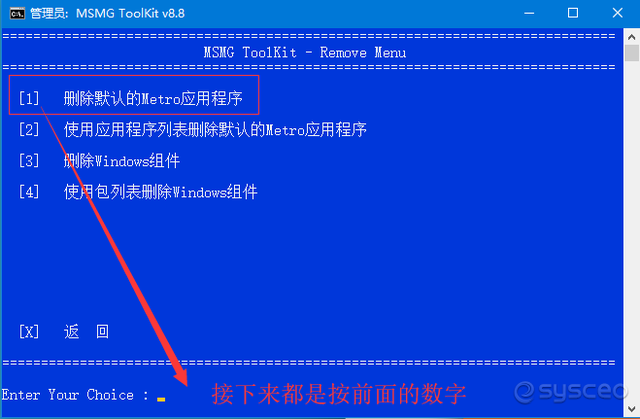Image resolution: width=640 pixels, height=419 pixels.
Task: Maximize the MSMG ToolKit window
Action: tap(573, 13)
